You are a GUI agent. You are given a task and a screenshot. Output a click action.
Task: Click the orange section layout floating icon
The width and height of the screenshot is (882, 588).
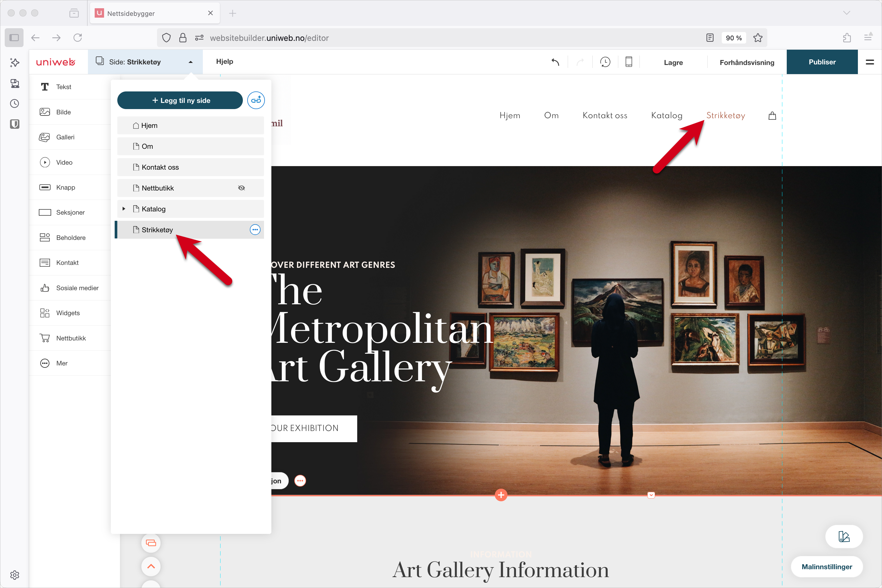click(151, 543)
